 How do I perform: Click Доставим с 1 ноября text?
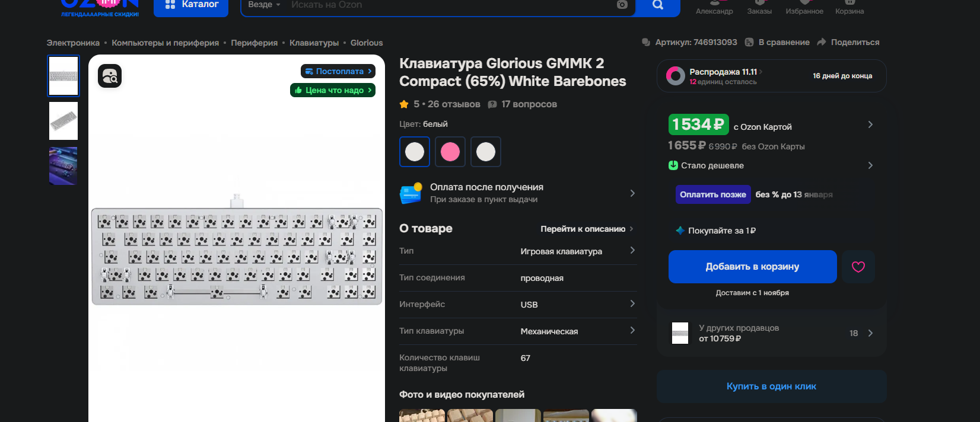click(x=752, y=293)
